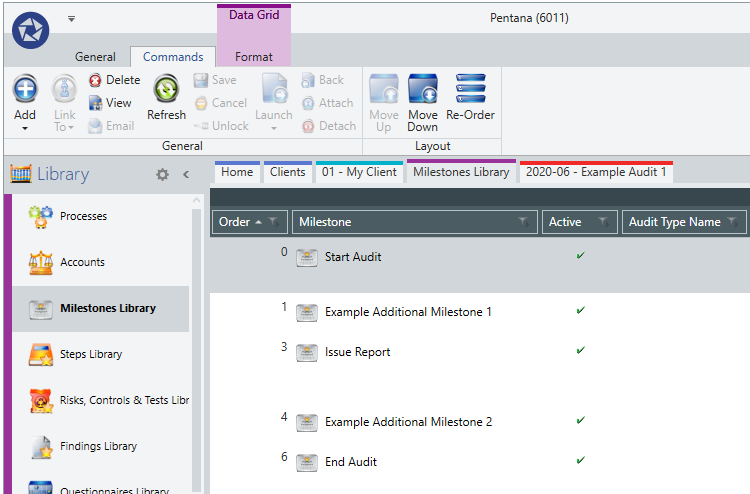Image resolution: width=750 pixels, height=494 pixels.
Task: Select the Milestones Library document tab
Action: [461, 172]
